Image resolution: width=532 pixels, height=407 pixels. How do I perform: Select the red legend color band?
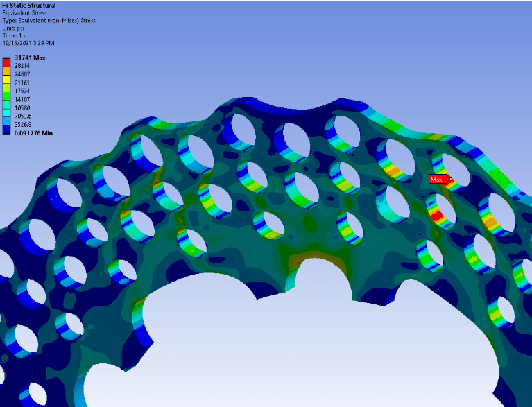(6, 62)
